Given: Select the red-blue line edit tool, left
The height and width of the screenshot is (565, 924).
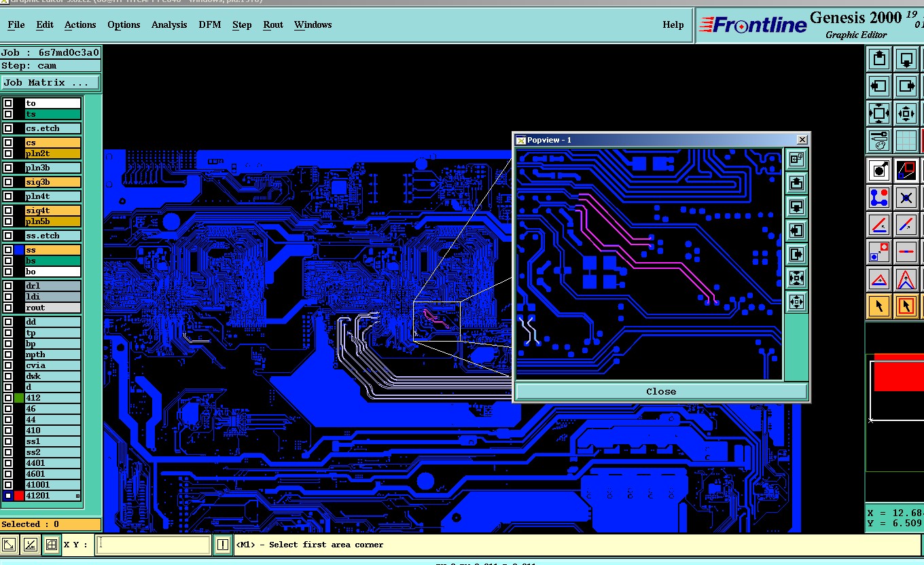Looking at the screenshot, I should [x=879, y=225].
